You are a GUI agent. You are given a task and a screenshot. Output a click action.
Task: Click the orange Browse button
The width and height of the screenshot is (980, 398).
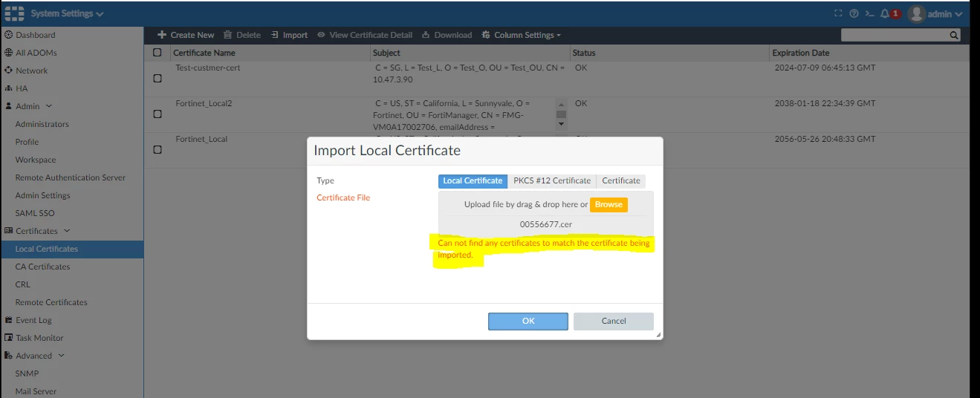click(x=609, y=204)
